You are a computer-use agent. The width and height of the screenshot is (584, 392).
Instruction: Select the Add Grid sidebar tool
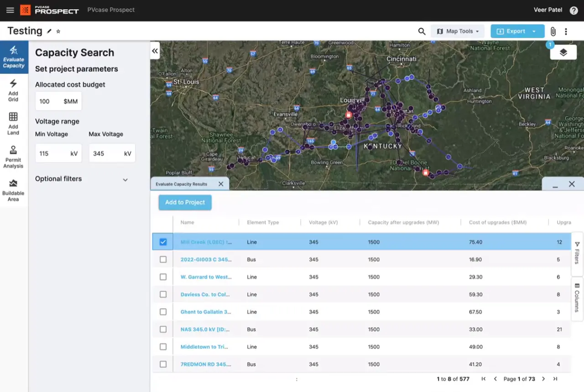(13, 90)
